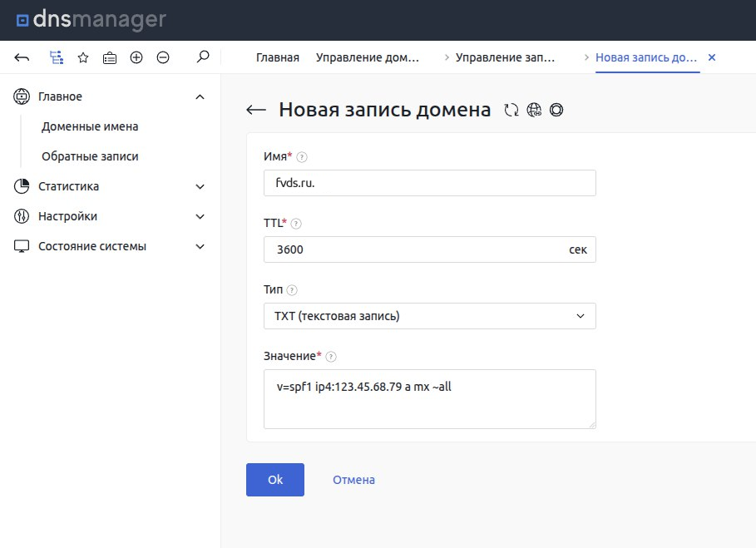Open the Статистика menu item
756x548 pixels.
coord(68,186)
